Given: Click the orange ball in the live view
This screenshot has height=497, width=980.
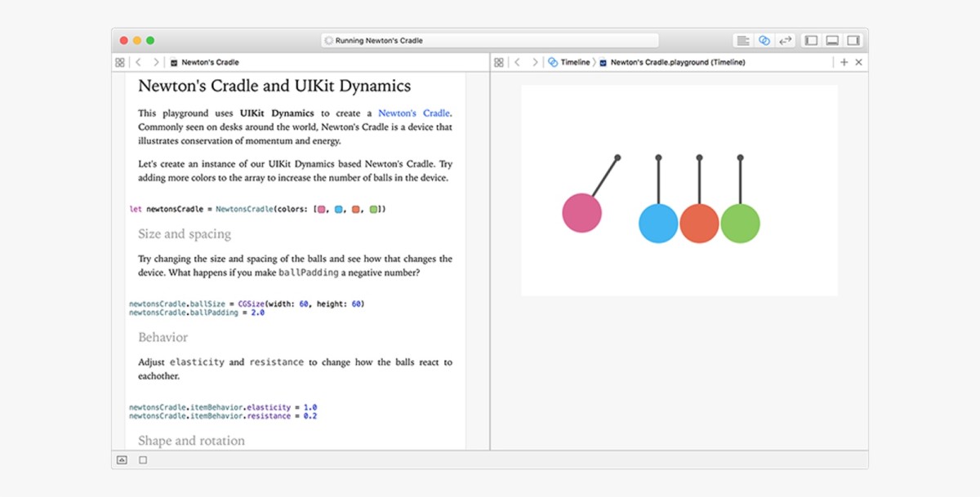Looking at the screenshot, I should point(699,224).
